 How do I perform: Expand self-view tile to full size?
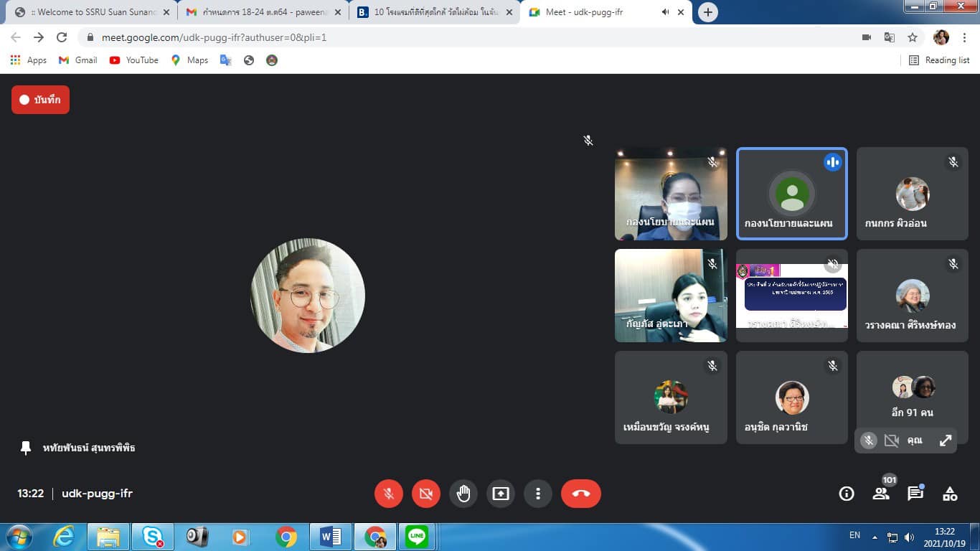tap(946, 441)
